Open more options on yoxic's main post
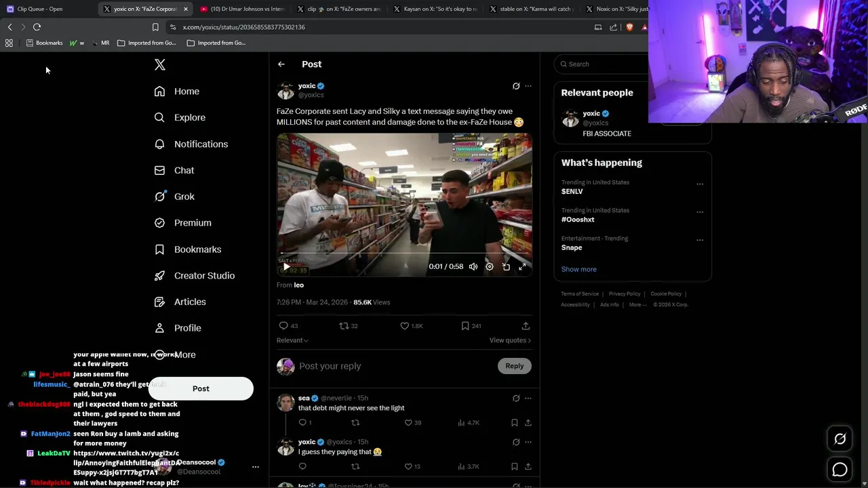This screenshot has height=488, width=868. point(528,86)
